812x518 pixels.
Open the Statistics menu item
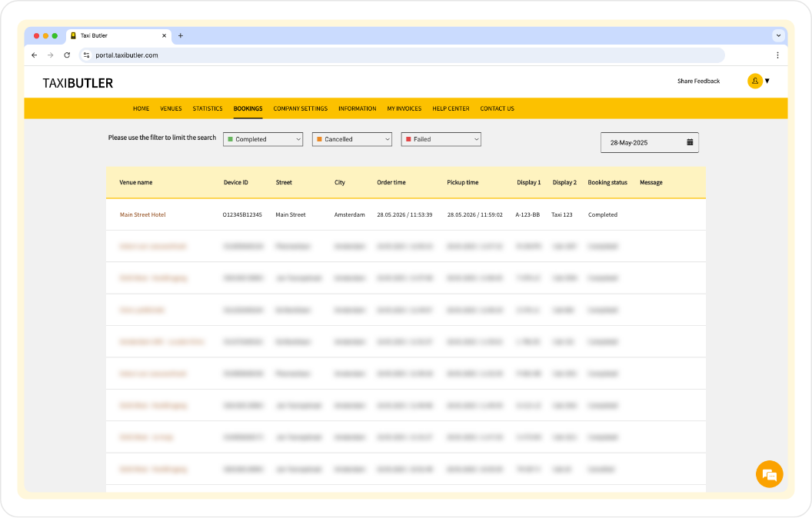[x=208, y=108]
